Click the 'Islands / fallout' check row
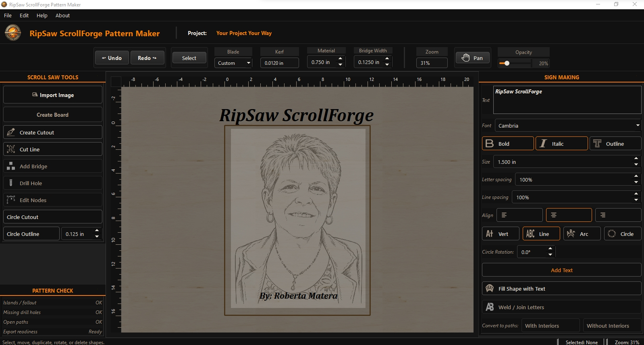This screenshot has width=644, height=345. (x=53, y=302)
